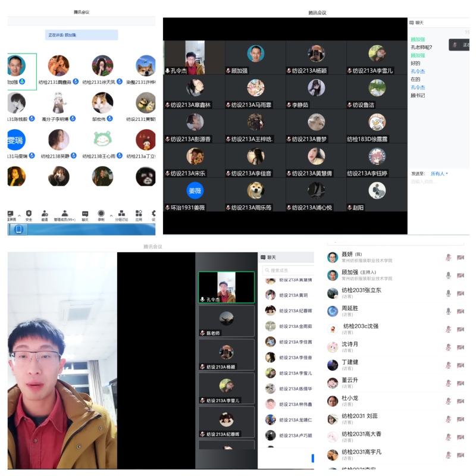The width and height of the screenshot is (476, 476).
Task: Expand the 所有人 recipient dropdown
Action: coord(439,174)
